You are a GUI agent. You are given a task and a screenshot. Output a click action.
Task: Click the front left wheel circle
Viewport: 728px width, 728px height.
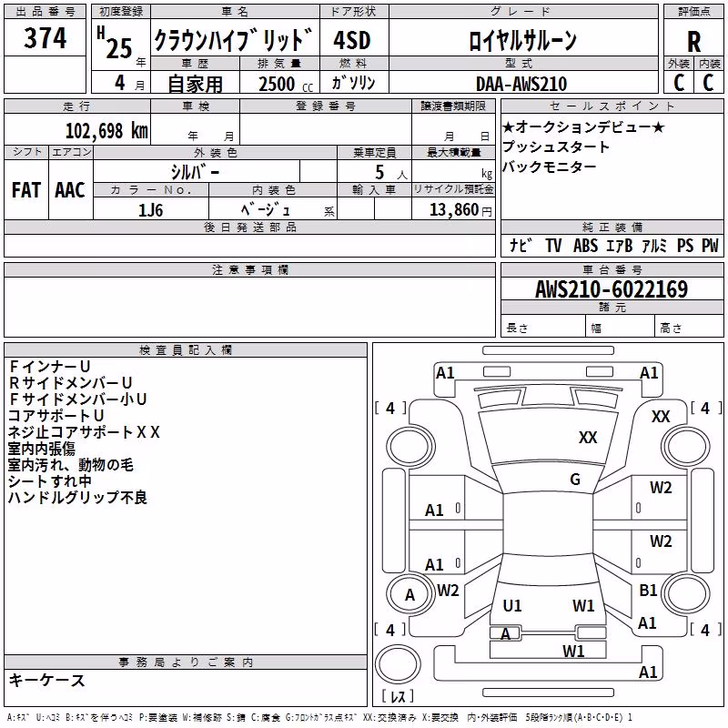coord(410,448)
